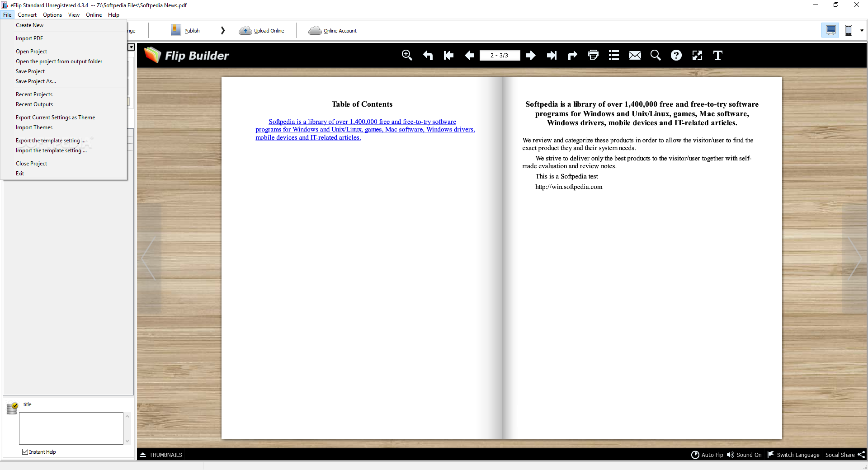This screenshot has width=868, height=470.
Task: Go to next page arrow
Action: [x=531, y=55]
